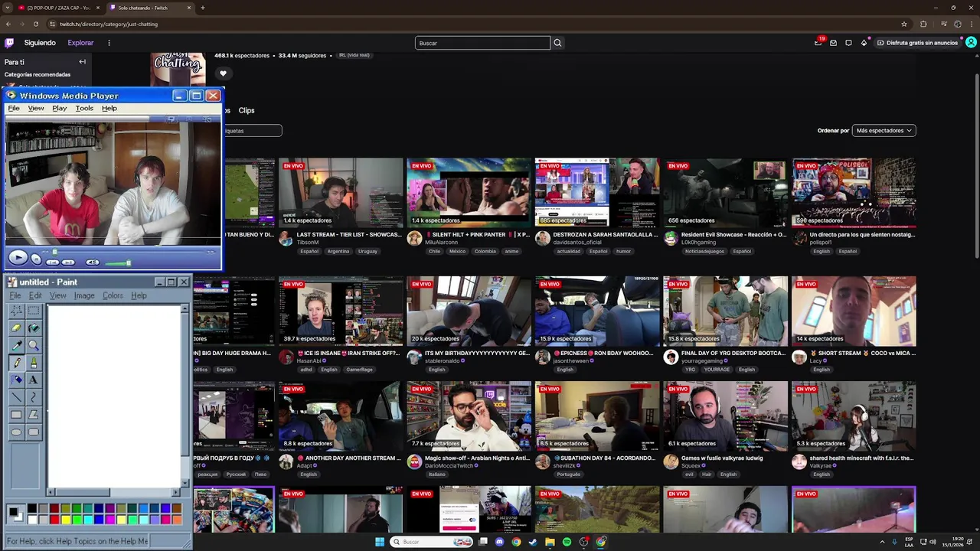
Task: Select the Polygon shape tool
Action: pos(34,415)
